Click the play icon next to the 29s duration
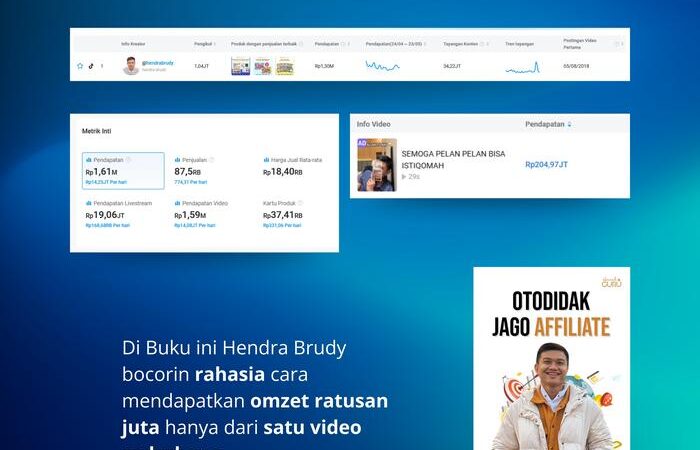The height and width of the screenshot is (450, 700). tap(404, 176)
